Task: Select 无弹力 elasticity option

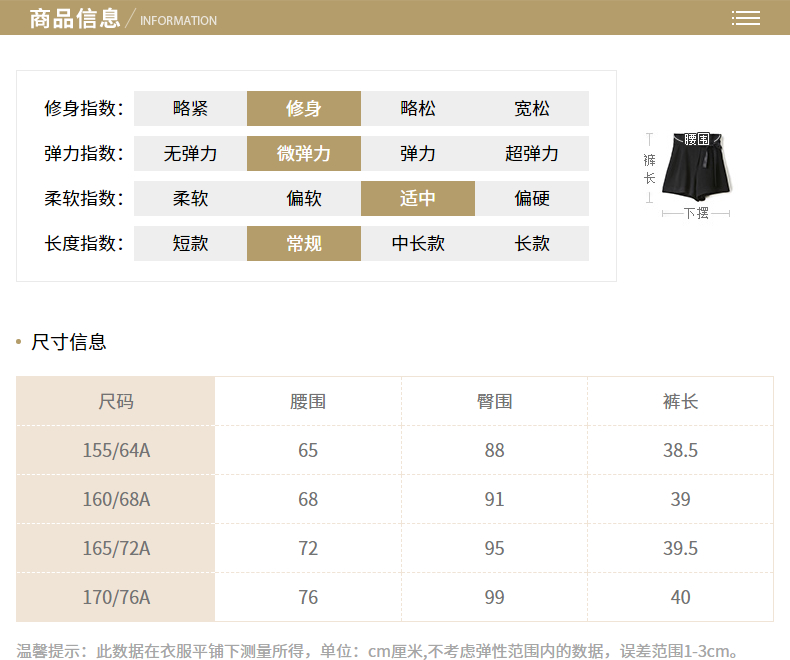Action: click(x=190, y=154)
